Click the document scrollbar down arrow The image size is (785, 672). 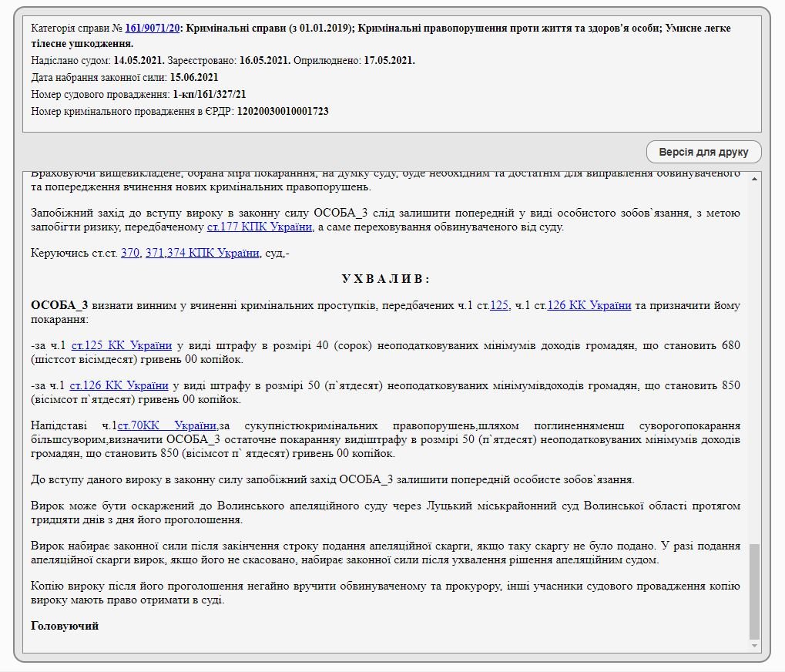(x=754, y=645)
